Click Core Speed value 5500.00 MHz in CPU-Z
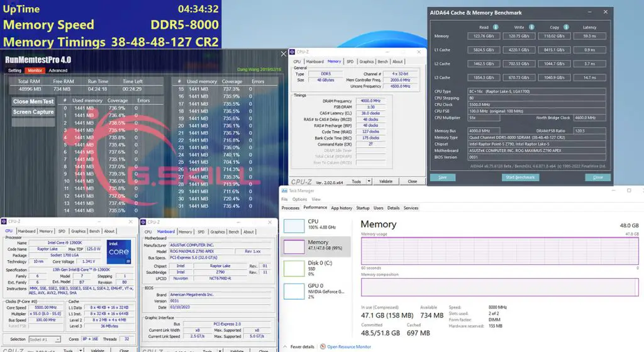The height and width of the screenshot is (352, 644). tap(45, 307)
